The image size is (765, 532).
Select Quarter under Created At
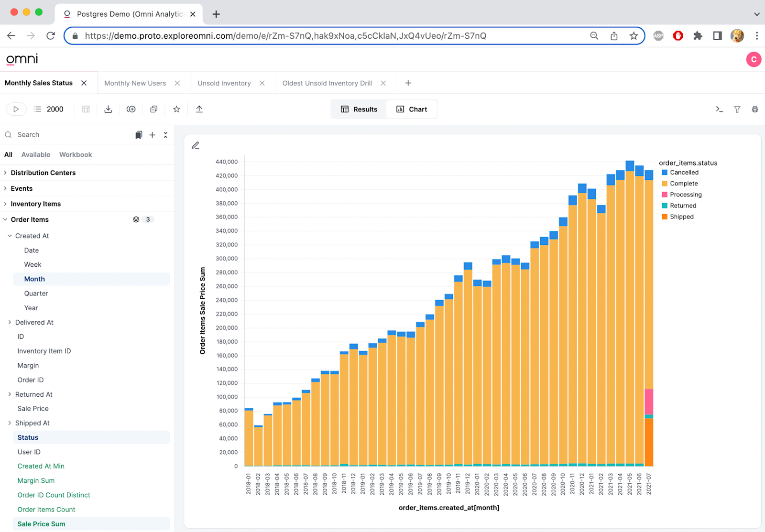click(x=36, y=293)
